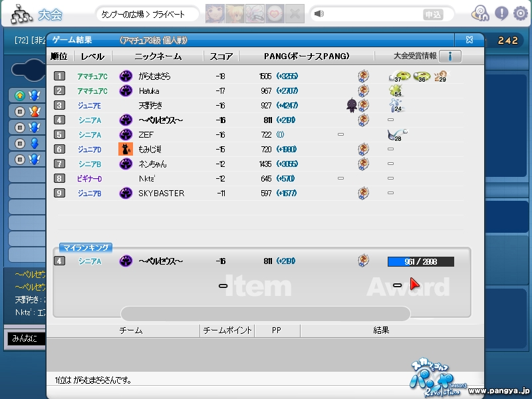
Task: Click the マイランキング tab label
Action: (x=86, y=247)
